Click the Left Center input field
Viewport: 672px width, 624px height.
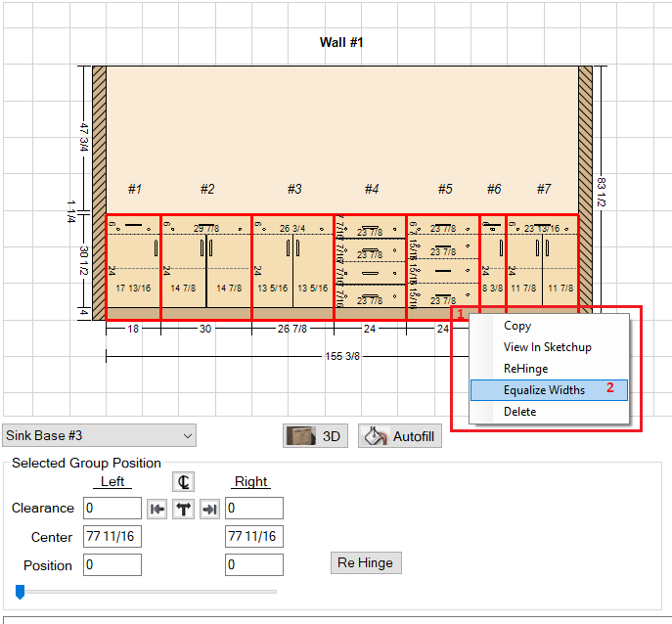(x=112, y=536)
